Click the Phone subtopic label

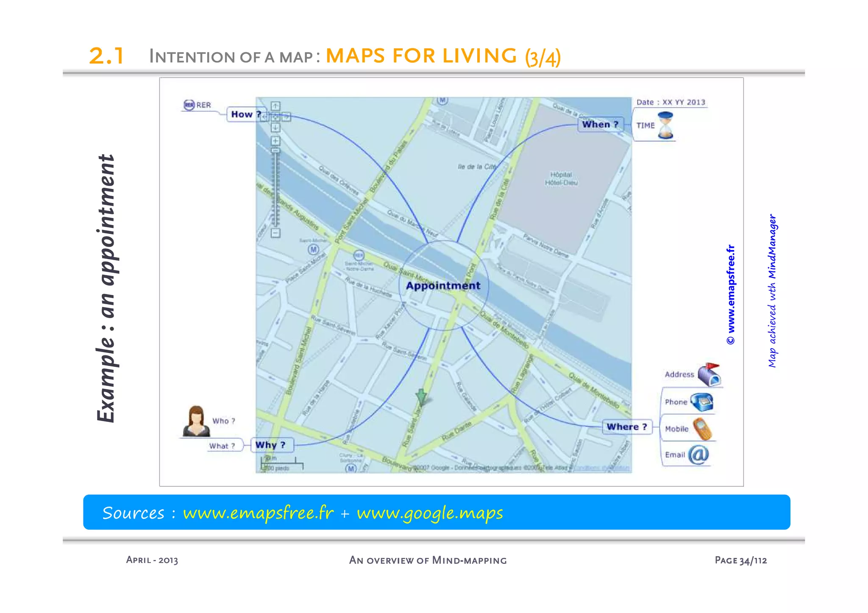pyautogui.click(x=676, y=402)
